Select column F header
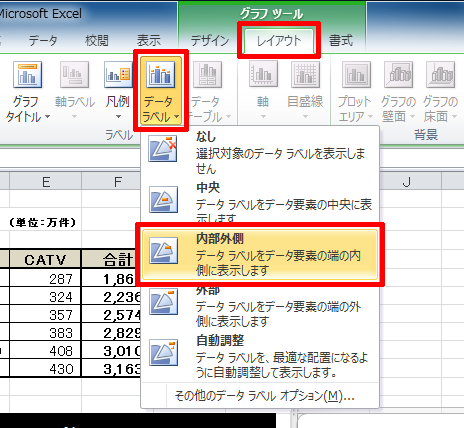This screenshot has height=428, width=464. [x=111, y=182]
